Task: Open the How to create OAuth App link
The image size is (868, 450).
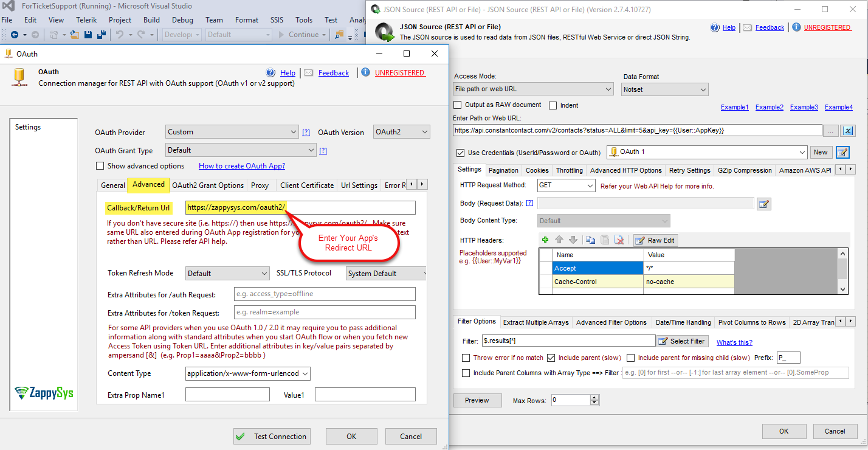Action: (242, 166)
